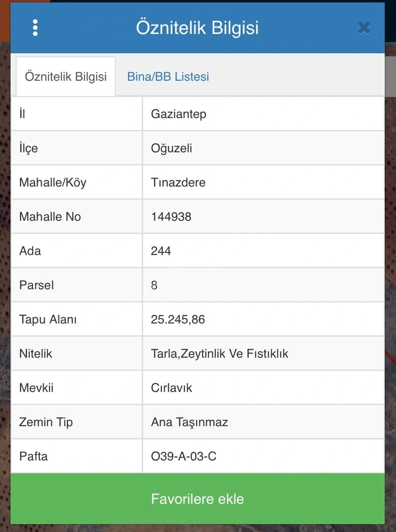396x532 pixels.
Task: Click the Nitelik row label
Action: point(35,354)
